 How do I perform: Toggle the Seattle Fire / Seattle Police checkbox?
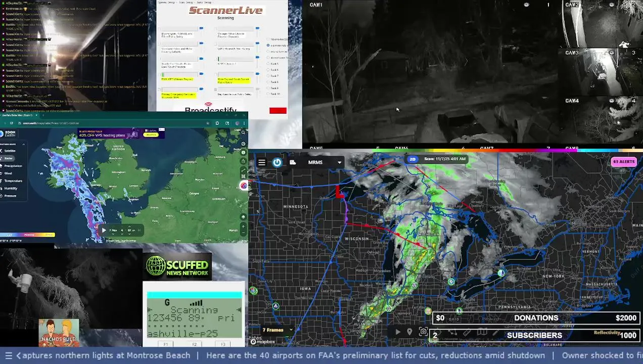[159, 59]
